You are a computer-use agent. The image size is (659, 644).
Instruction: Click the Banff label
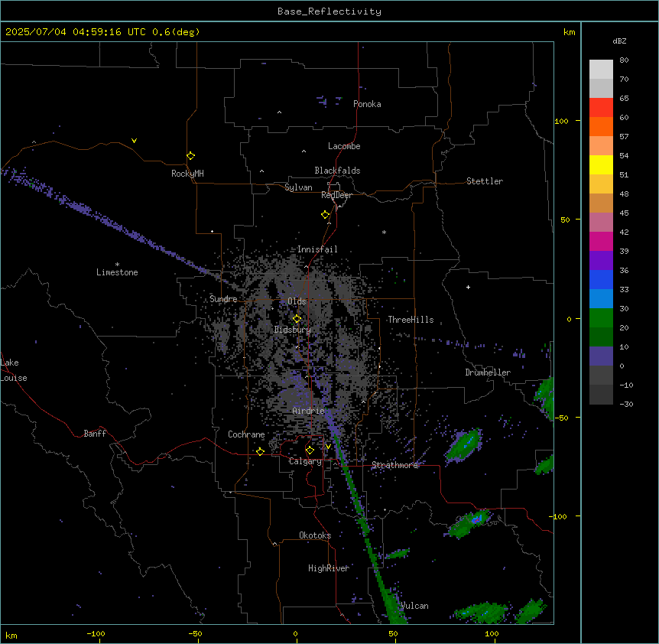[95, 434]
